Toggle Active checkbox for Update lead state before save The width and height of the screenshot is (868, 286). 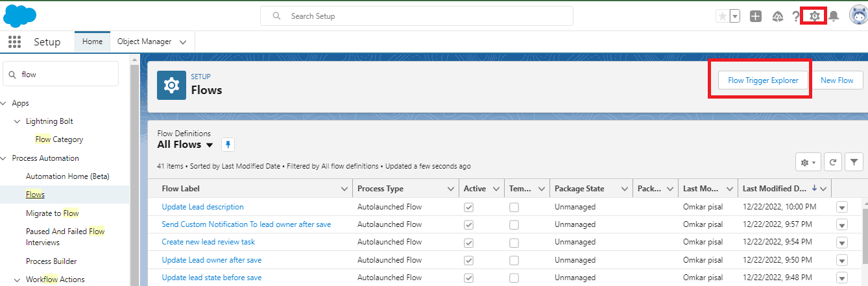pyautogui.click(x=468, y=278)
